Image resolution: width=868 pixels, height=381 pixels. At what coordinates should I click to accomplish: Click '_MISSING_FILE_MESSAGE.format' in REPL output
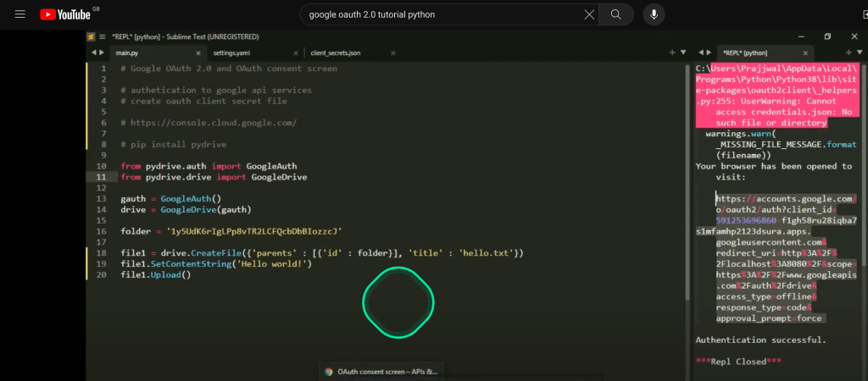tap(786, 144)
